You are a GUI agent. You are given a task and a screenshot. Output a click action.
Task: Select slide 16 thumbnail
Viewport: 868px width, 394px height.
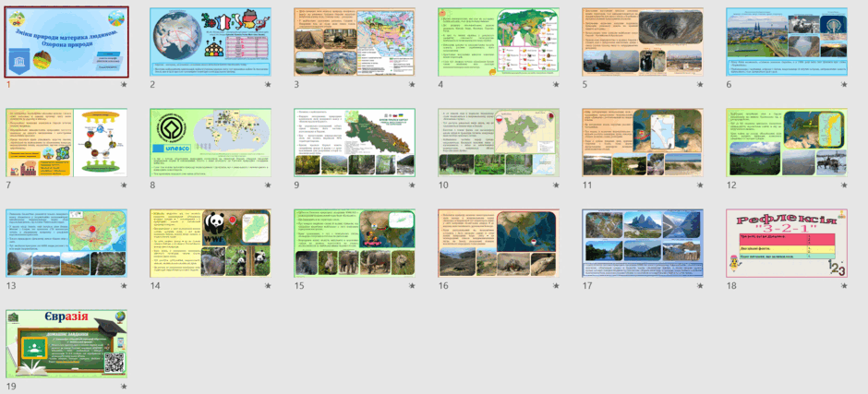[x=499, y=244]
